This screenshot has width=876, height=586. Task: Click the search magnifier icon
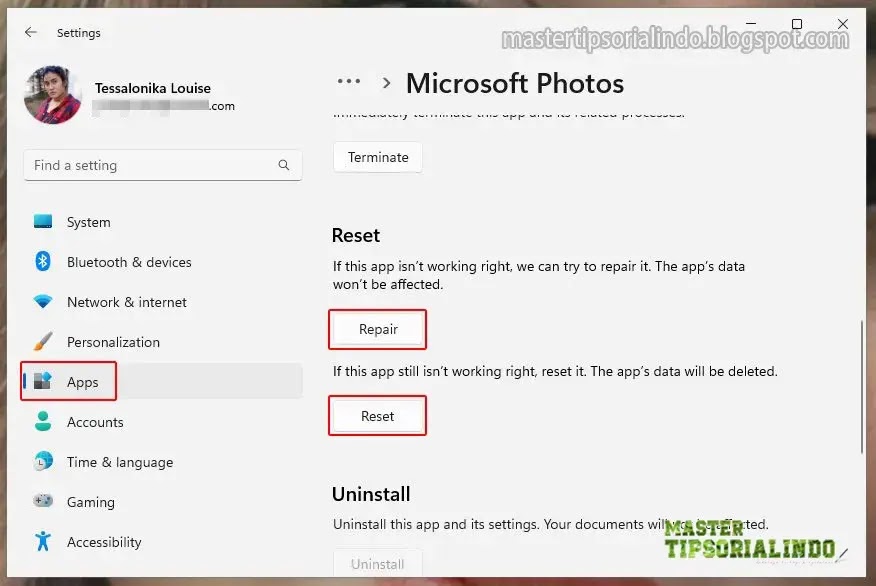point(284,165)
